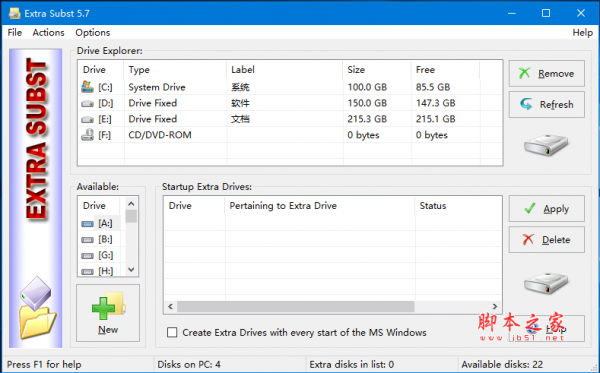Click the Remove button
This screenshot has height=373, width=600.
546,73
